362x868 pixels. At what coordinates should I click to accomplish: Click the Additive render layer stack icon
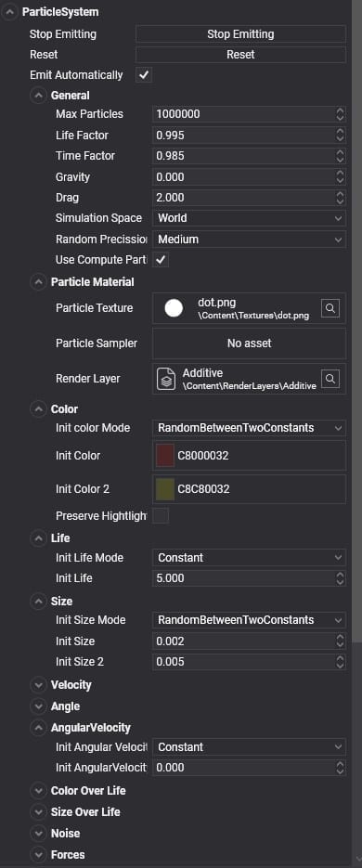pos(165,379)
